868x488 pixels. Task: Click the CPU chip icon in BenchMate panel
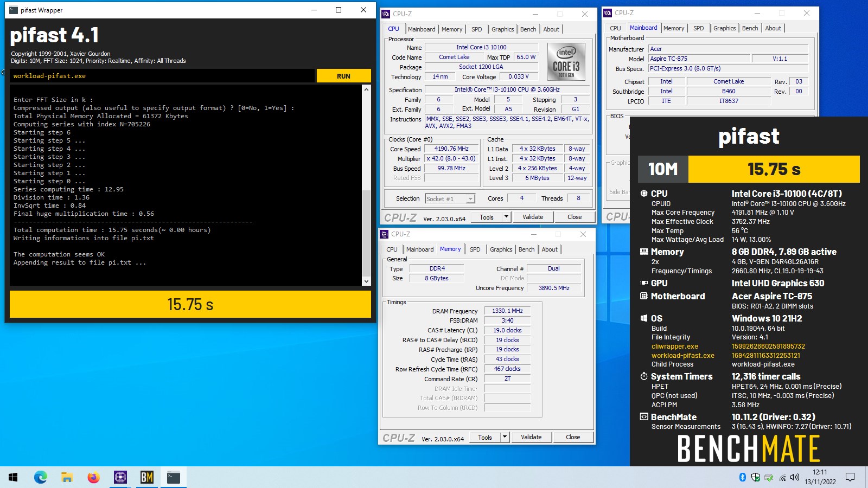click(x=644, y=194)
